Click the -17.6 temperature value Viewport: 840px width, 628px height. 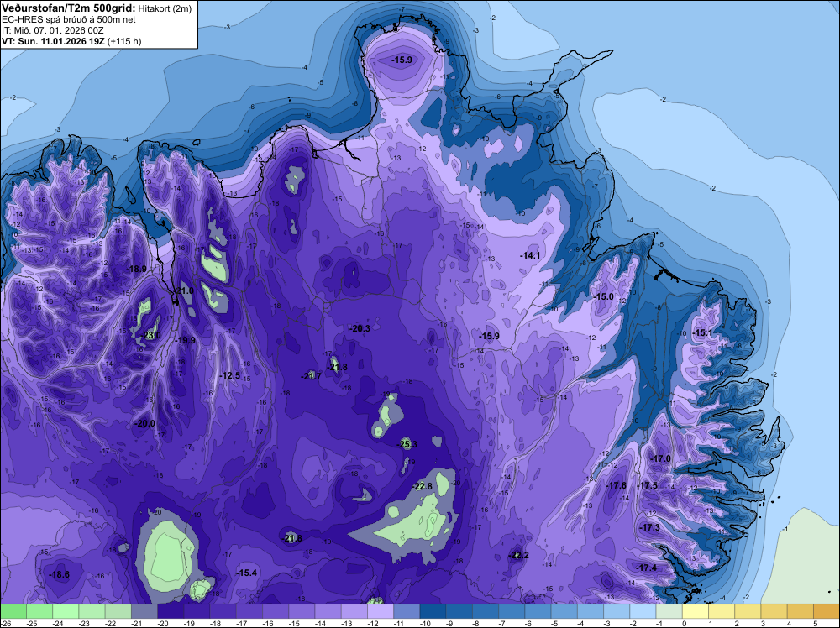616,485
